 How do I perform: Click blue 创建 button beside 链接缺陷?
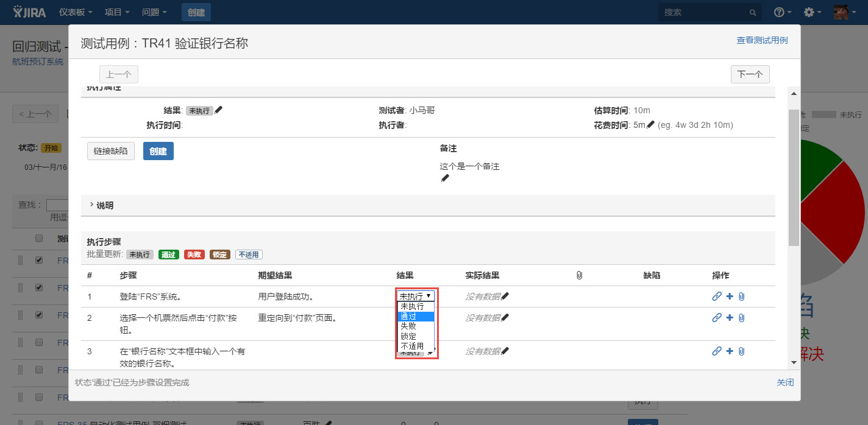coord(158,151)
